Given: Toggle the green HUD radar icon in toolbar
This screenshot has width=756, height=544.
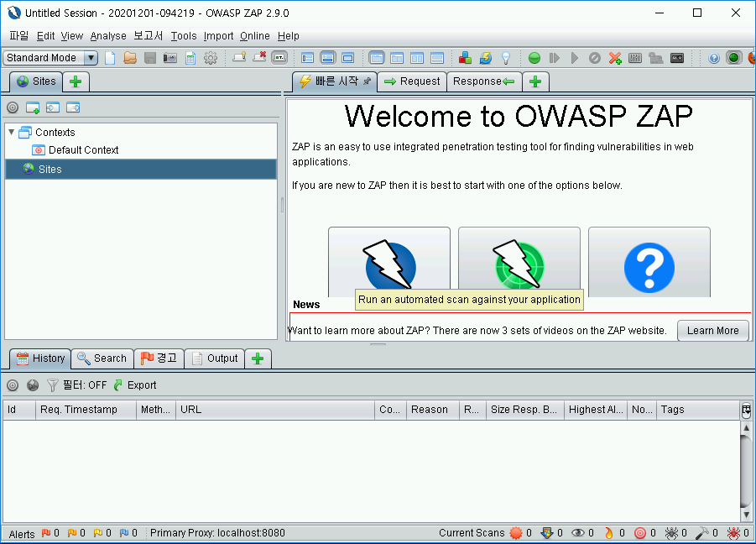Looking at the screenshot, I should click(x=733, y=58).
